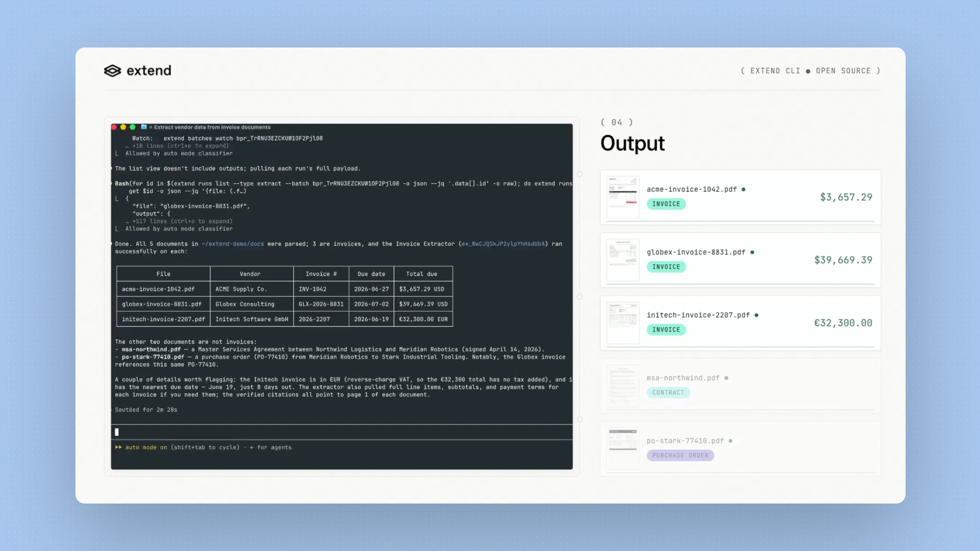The image size is (980, 551).
Task: Click the Sautéed for 2m 28s status line
Action: point(146,410)
